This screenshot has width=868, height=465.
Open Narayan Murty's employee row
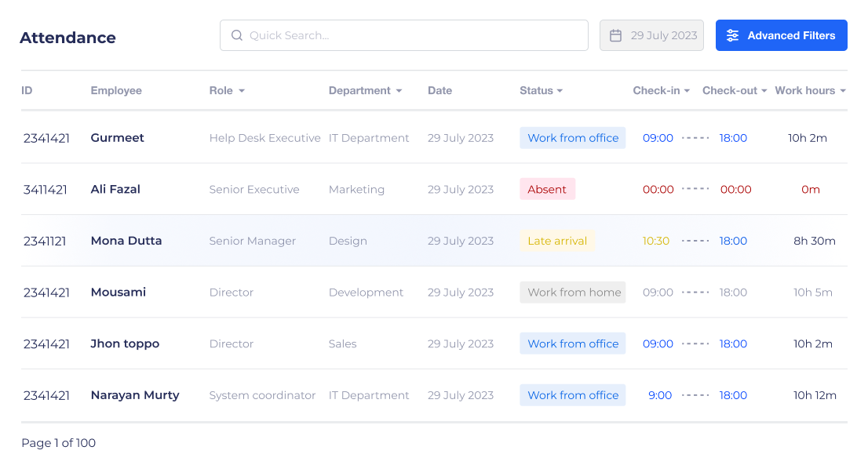(x=135, y=395)
